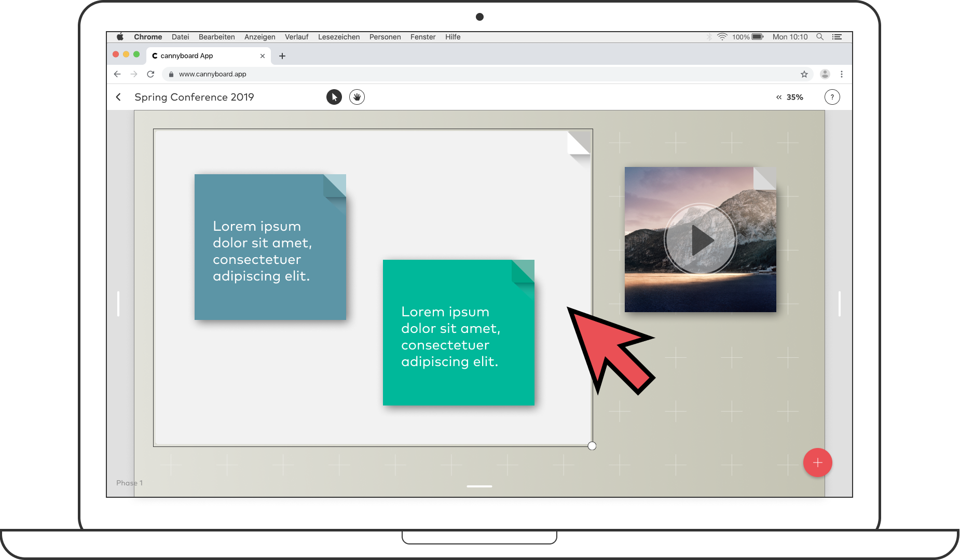Click the folded corner of the video card
Viewport: 960px width, 560px height.
pos(766,177)
